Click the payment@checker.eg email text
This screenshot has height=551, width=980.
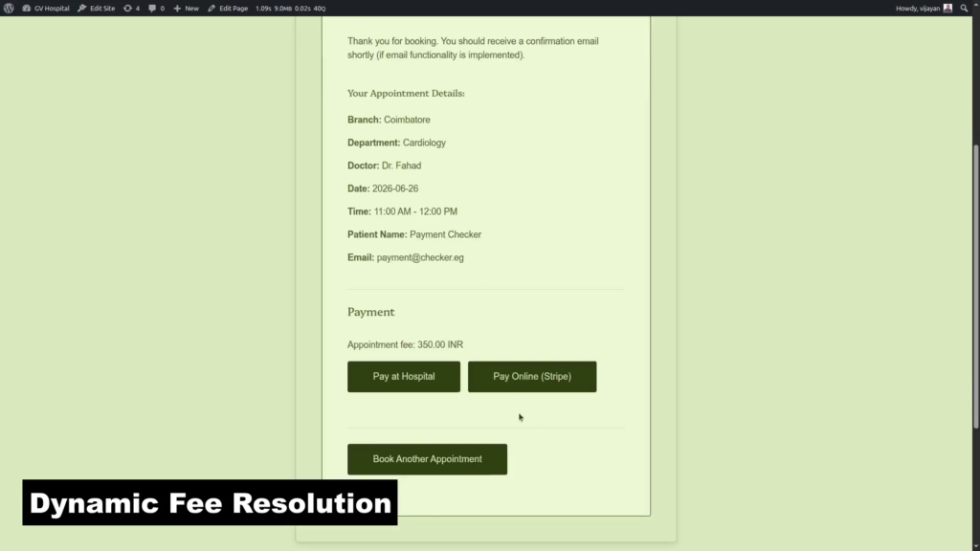(420, 257)
